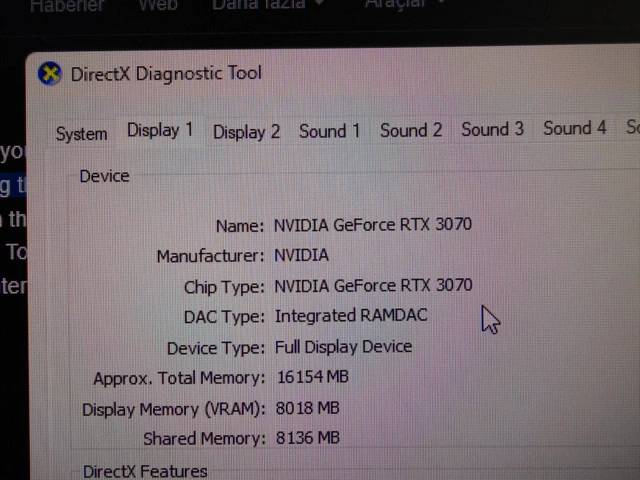Click the Manufacturer NVIDIA value
This screenshot has width=640, height=480.
[x=301, y=256]
